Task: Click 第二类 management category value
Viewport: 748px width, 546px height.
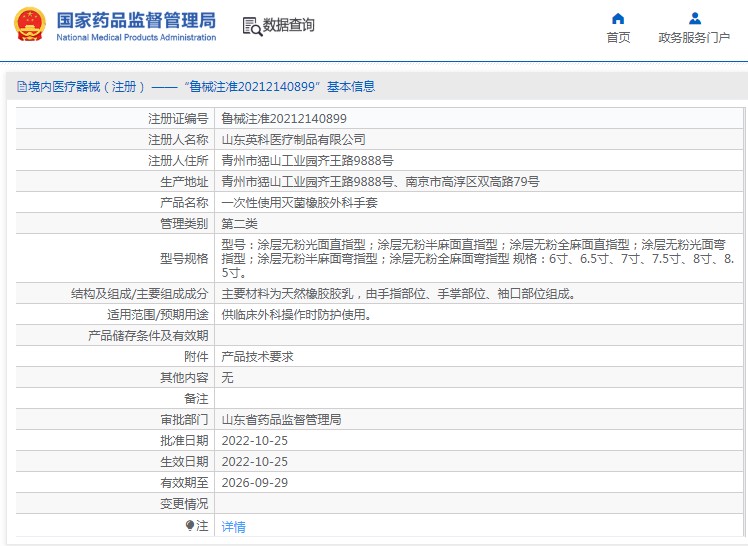Action: [239, 224]
